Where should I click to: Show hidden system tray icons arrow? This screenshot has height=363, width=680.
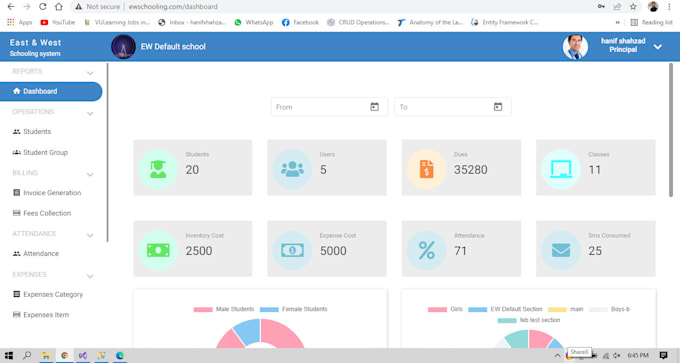(x=557, y=356)
